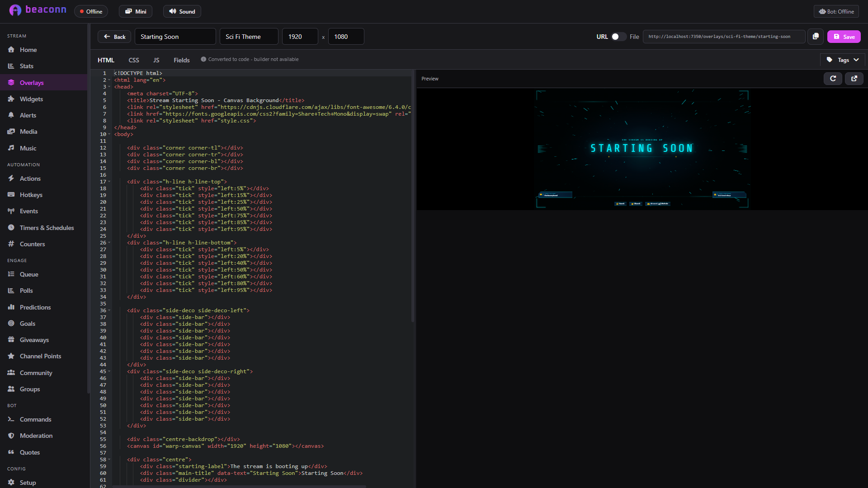Click code line 56 with warp-canvas
Screen dimensions: 868x488
[x=225, y=446]
